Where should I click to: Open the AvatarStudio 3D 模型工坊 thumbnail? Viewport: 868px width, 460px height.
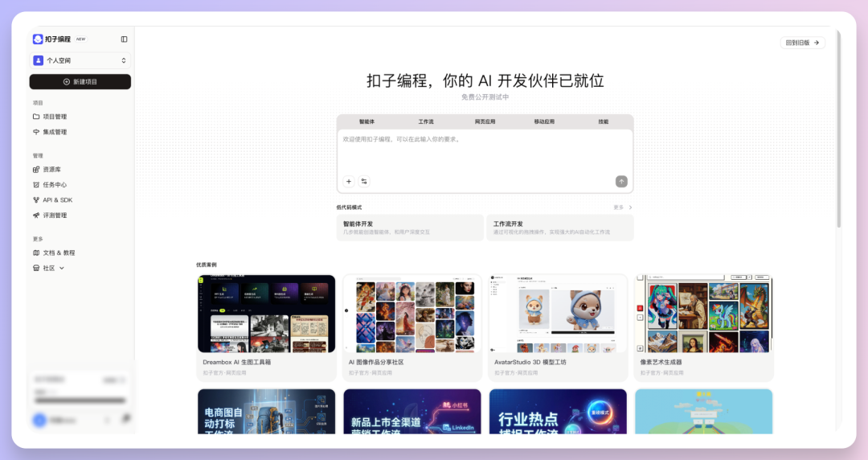[x=558, y=314]
